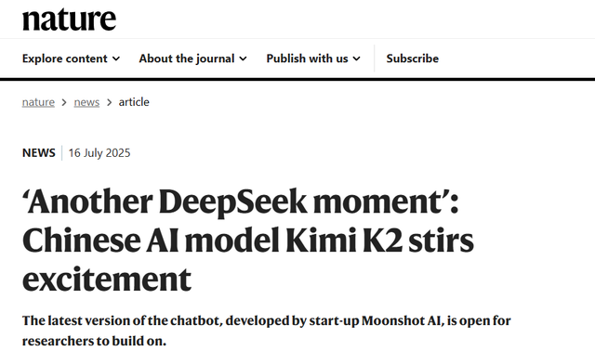Screen dimensions: 595x364
Task: Click the Another DeepSeek moment headline
Action: pyautogui.click(x=241, y=202)
